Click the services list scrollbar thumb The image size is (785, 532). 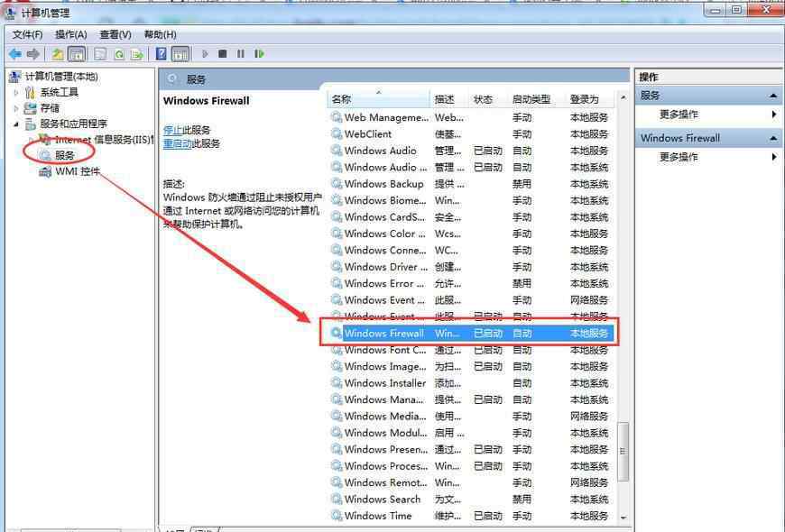[x=623, y=452]
